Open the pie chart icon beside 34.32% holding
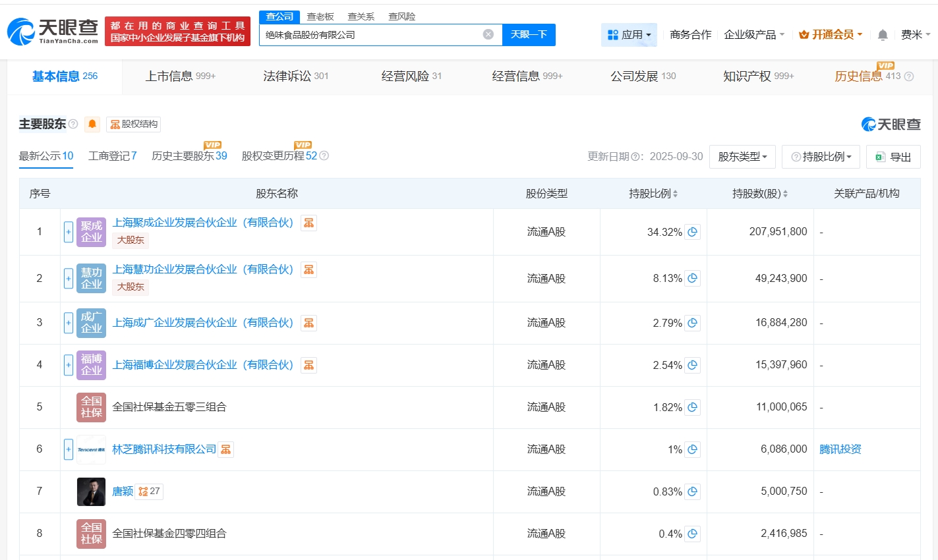Viewport: 938px width, 560px height. pyautogui.click(x=692, y=232)
